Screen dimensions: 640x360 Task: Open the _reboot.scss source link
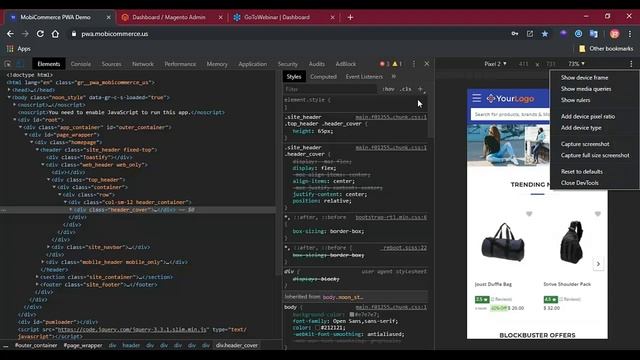(x=404, y=248)
